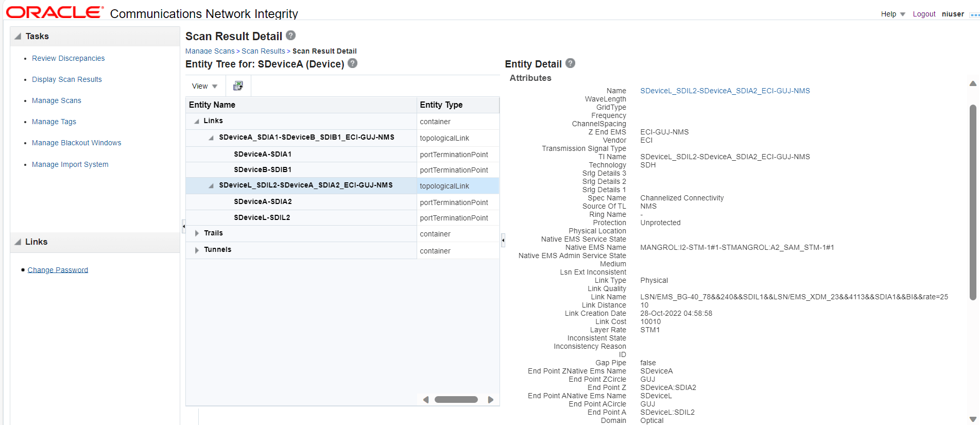Expand the Trails container node
This screenshot has width=980, height=425.
pos(197,233)
